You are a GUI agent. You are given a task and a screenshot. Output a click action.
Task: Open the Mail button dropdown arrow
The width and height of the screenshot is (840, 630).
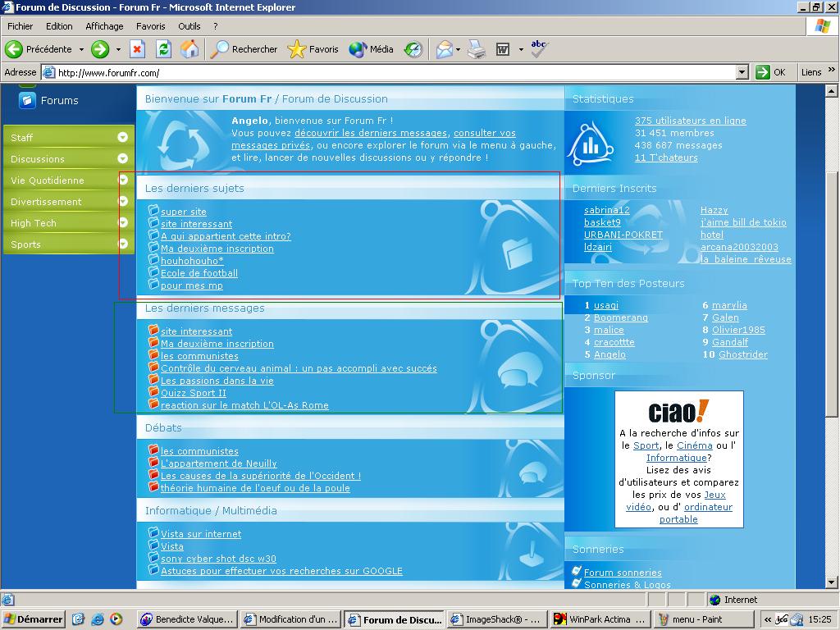point(458,49)
